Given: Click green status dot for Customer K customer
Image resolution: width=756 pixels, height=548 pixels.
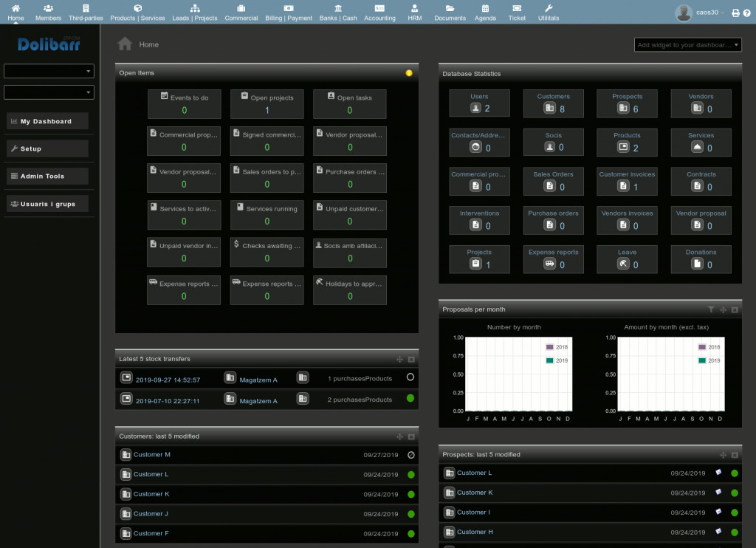Looking at the screenshot, I should pos(411,494).
